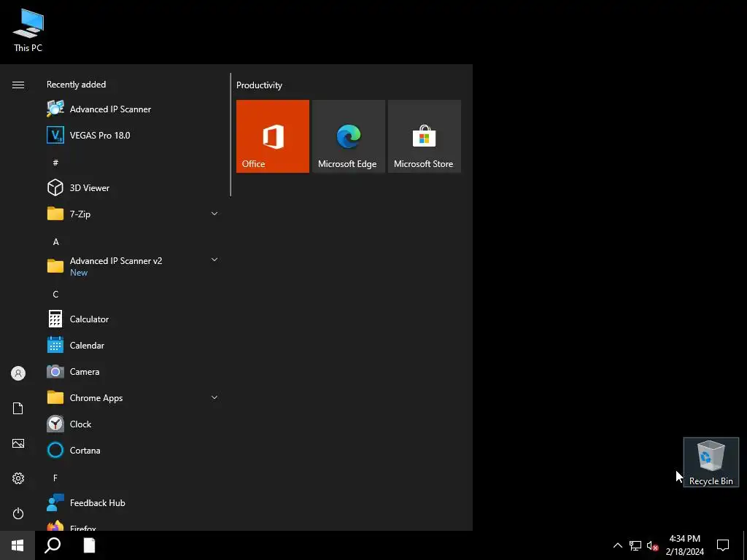Click the muted volume tray icon
This screenshot has width=747, height=560.
point(652,545)
